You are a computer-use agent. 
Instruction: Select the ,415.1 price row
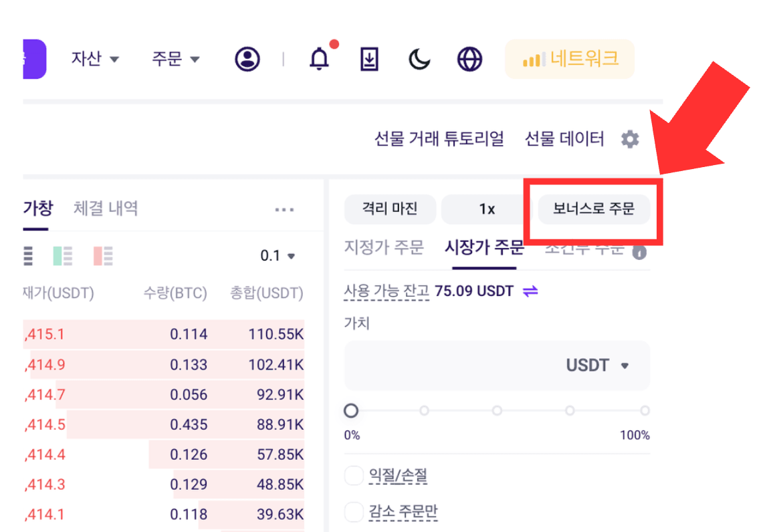coord(163,334)
